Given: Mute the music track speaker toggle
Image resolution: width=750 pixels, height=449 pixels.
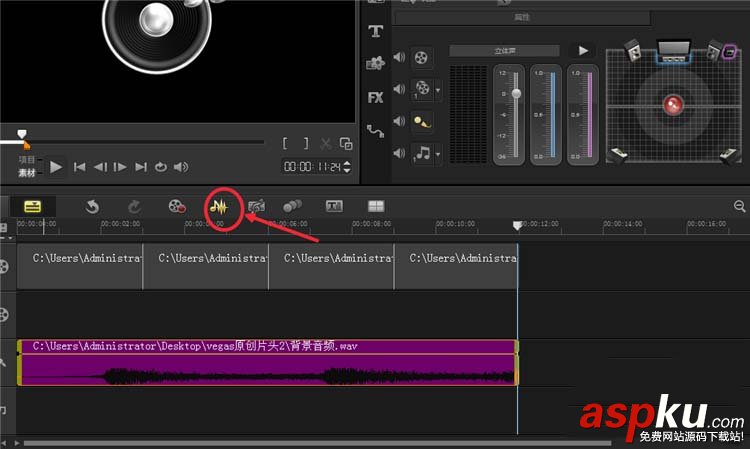Looking at the screenshot, I should point(399,153).
